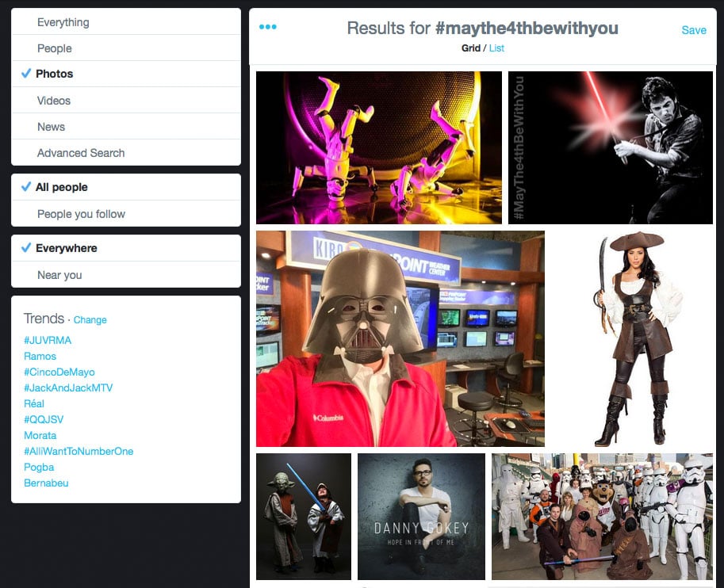Open the #AllIWantToNumberOne trend
This screenshot has width=724, height=588.
click(x=79, y=451)
